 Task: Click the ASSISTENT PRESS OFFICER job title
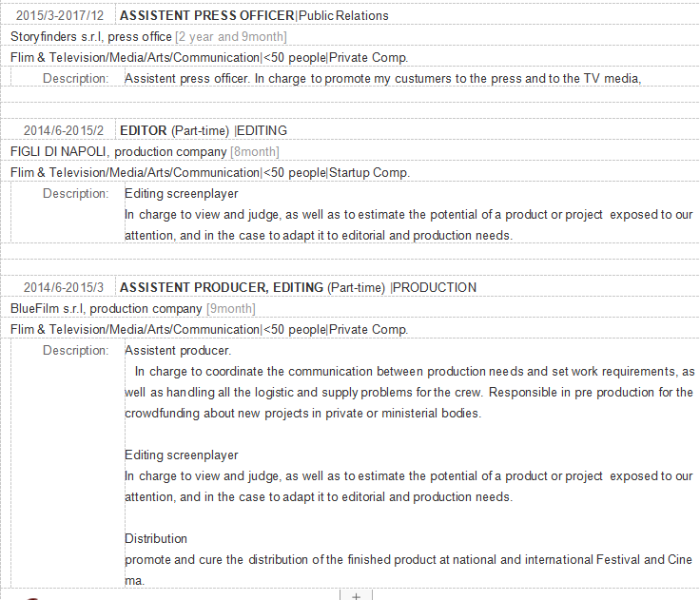pos(206,15)
